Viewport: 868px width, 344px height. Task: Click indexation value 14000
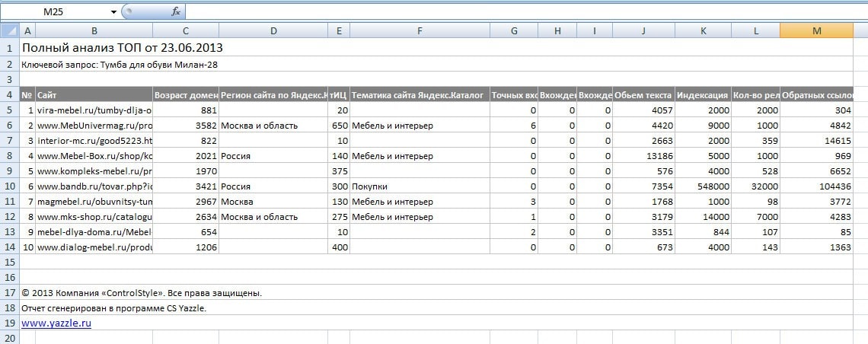[x=703, y=217]
